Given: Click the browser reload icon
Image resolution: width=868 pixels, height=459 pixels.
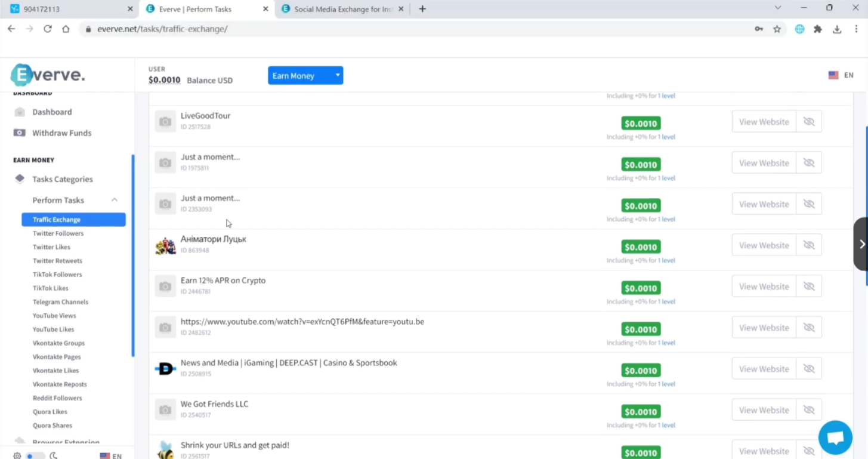Looking at the screenshot, I should pos(48,29).
